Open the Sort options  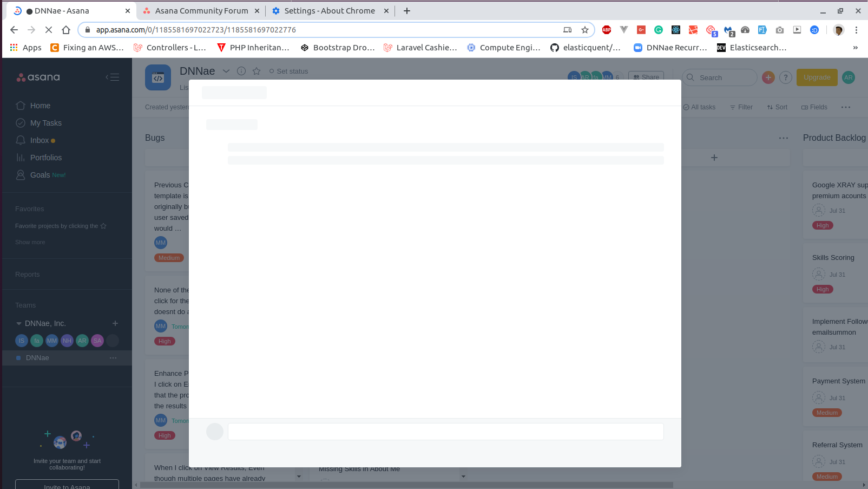pyautogui.click(x=777, y=107)
